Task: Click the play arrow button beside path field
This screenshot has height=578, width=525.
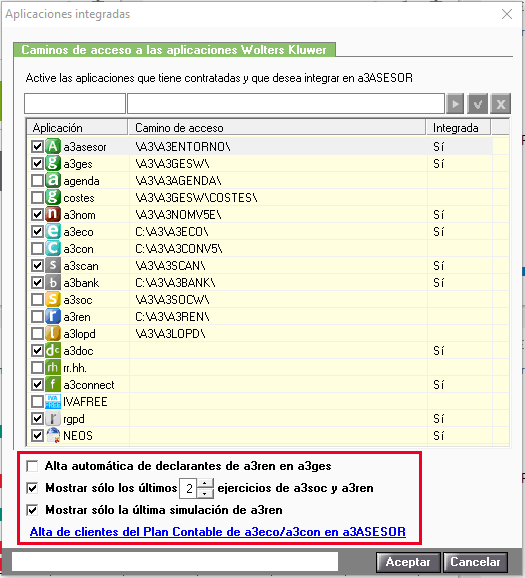Action: coord(455,104)
